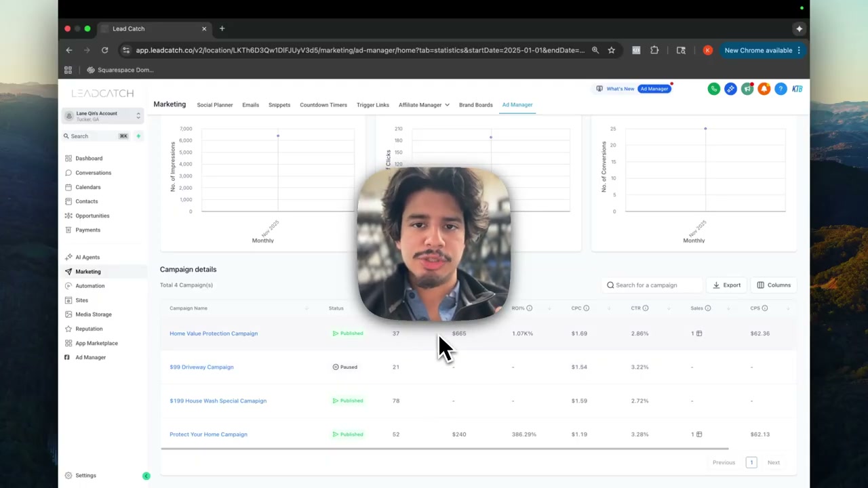Click the green quick-add icon beside Search
This screenshot has width=868, height=488.
pos(138,136)
